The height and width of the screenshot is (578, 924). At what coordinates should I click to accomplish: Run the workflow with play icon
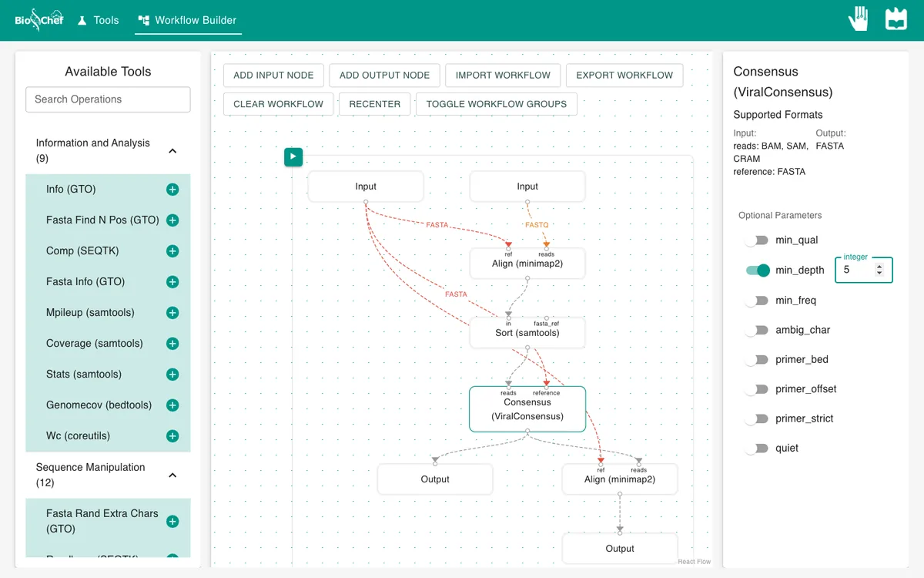[293, 156]
